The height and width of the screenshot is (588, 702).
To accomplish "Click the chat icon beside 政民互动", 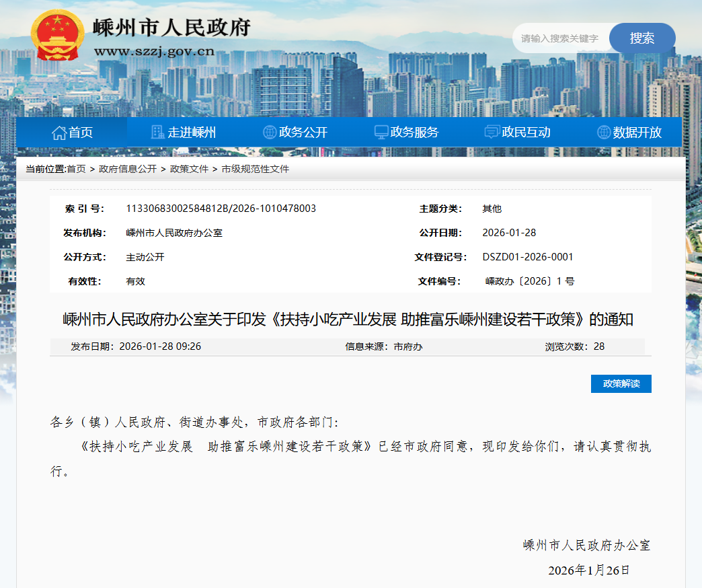I will click(x=492, y=133).
